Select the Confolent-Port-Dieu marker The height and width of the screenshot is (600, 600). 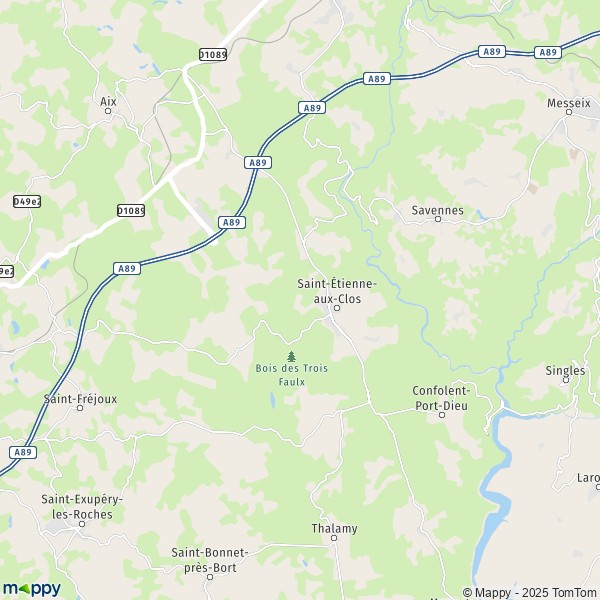click(442, 415)
